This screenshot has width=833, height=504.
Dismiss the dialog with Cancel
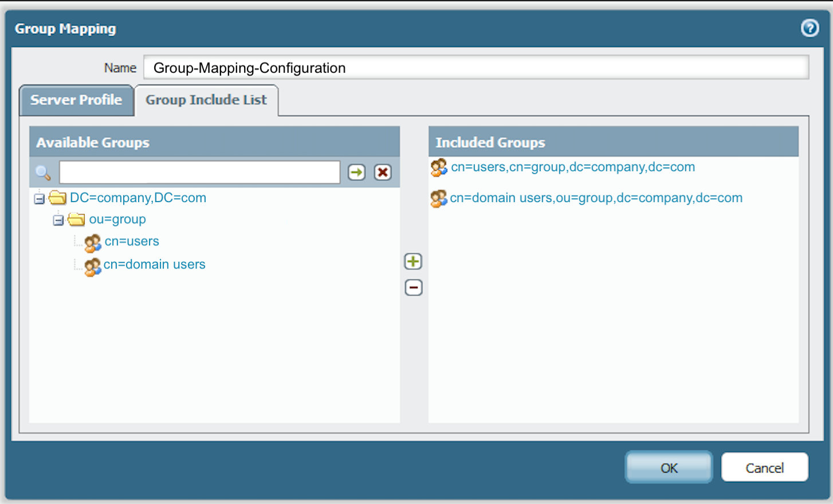764,467
